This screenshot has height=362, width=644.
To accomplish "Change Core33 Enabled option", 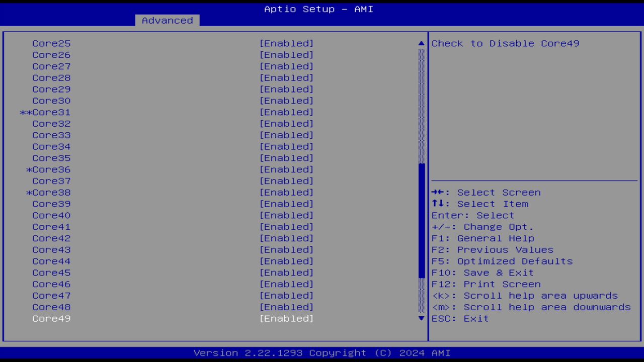I will point(286,135).
